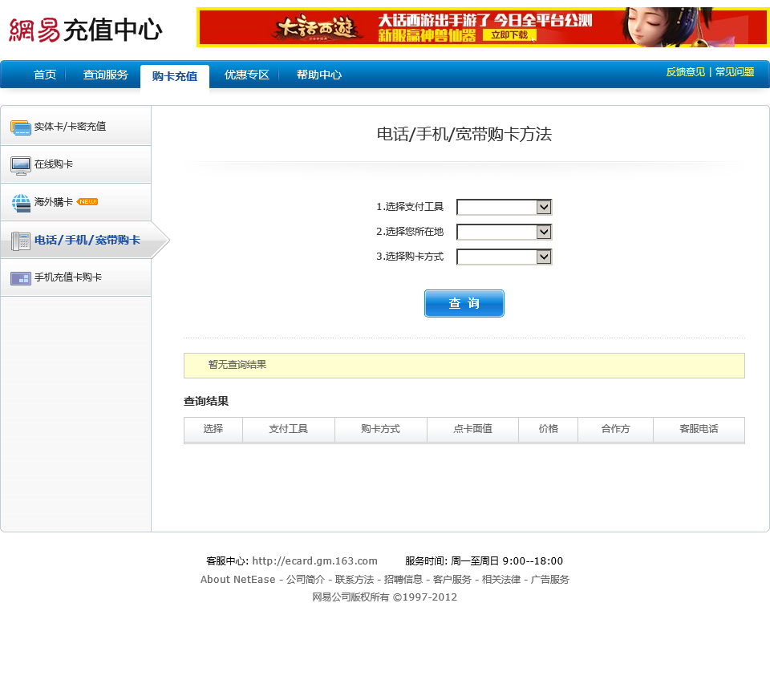
Task: Click the 点卡面值 column header
Action: [x=473, y=429]
